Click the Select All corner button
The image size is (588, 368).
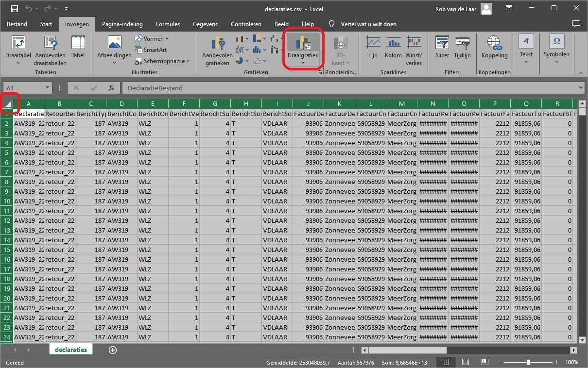[8, 103]
